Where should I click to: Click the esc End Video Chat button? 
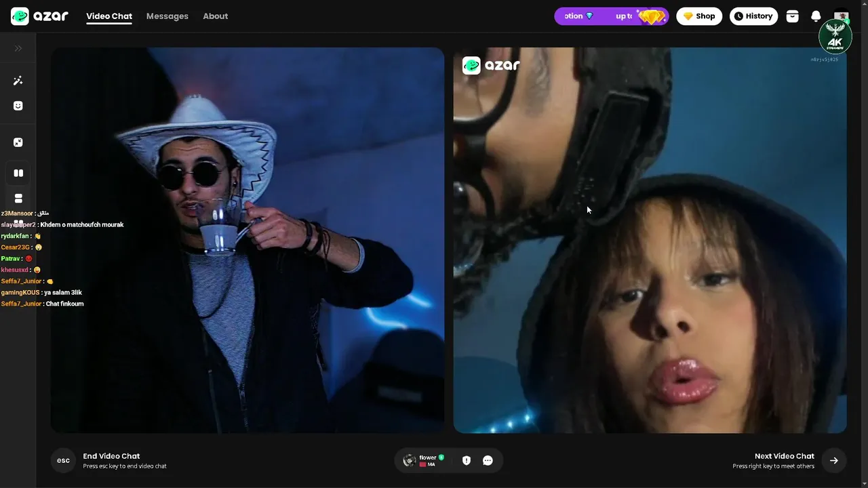click(63, 461)
